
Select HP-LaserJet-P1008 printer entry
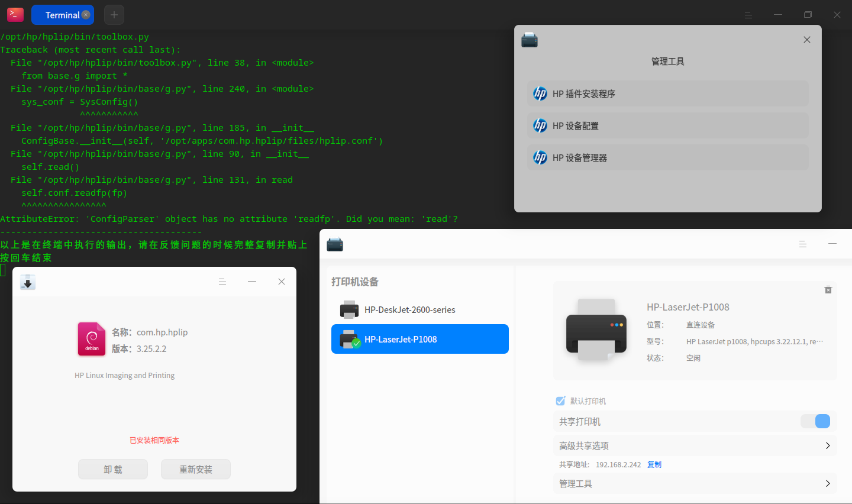point(420,339)
